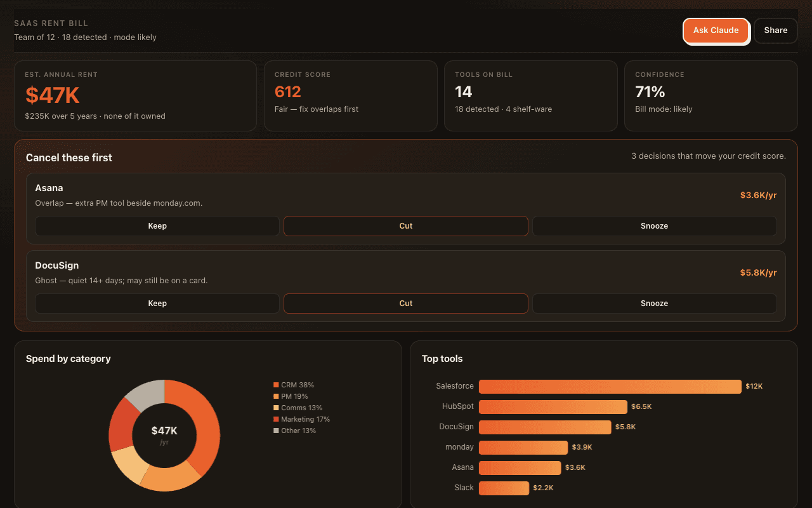Viewport: 812px width, 508px height.
Task: Click the $47K estimated annual rent value
Action: coord(52,95)
